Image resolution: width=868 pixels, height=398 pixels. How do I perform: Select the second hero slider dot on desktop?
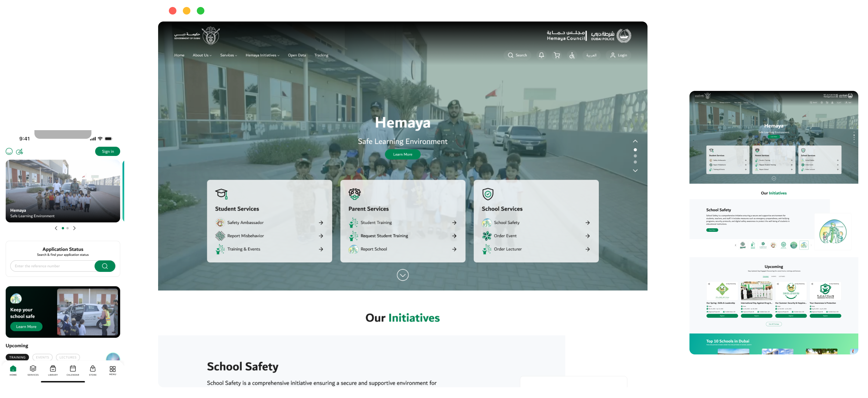(x=635, y=156)
